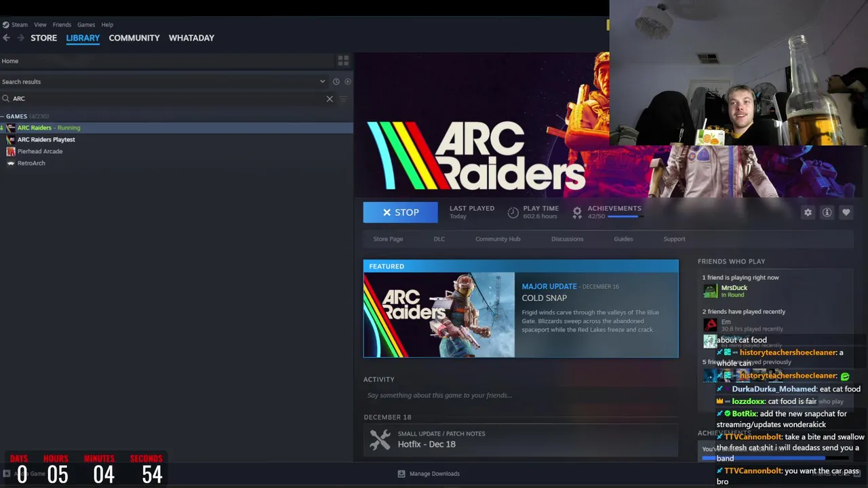868x488 pixels.
Task: Open the Steam menu
Action: tap(20, 24)
